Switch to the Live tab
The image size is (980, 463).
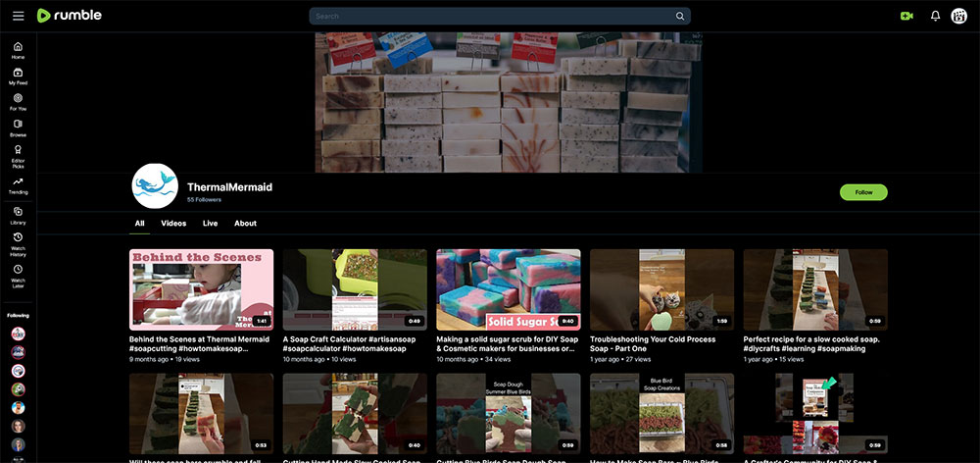click(x=210, y=224)
